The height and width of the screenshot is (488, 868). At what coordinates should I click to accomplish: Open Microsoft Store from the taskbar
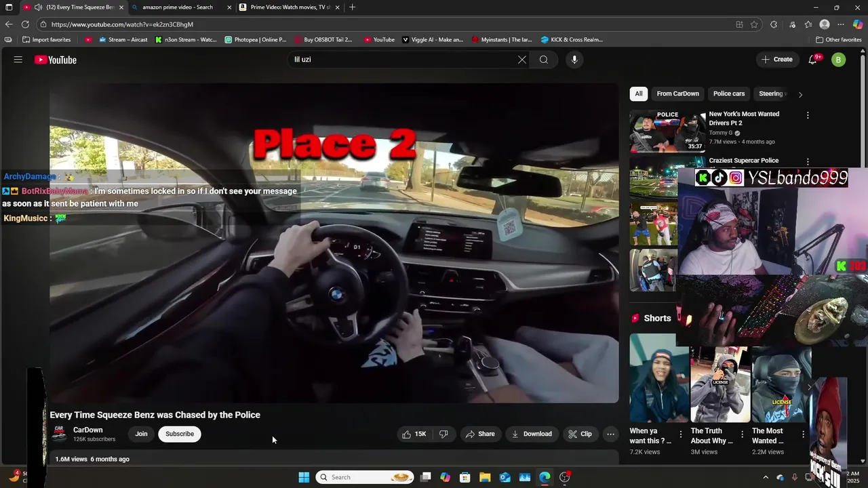point(465,477)
